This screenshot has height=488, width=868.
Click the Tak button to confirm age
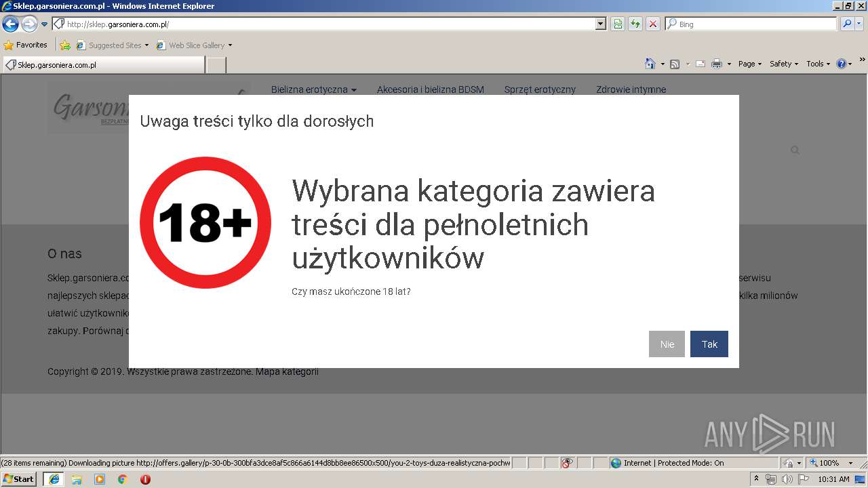pos(709,344)
